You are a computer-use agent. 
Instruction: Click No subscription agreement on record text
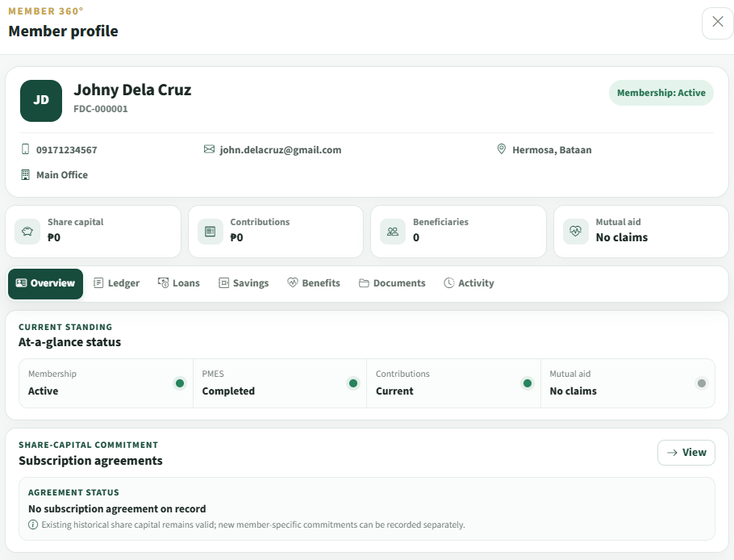coord(117,508)
